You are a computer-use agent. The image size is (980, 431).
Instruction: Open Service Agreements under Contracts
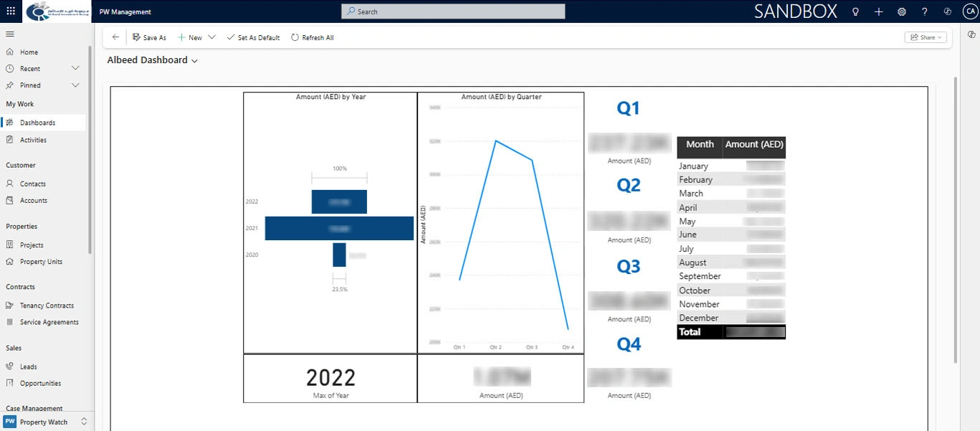(x=49, y=322)
